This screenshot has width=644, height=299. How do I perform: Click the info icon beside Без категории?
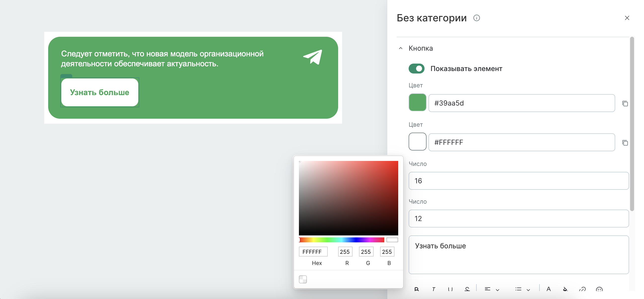(x=476, y=18)
